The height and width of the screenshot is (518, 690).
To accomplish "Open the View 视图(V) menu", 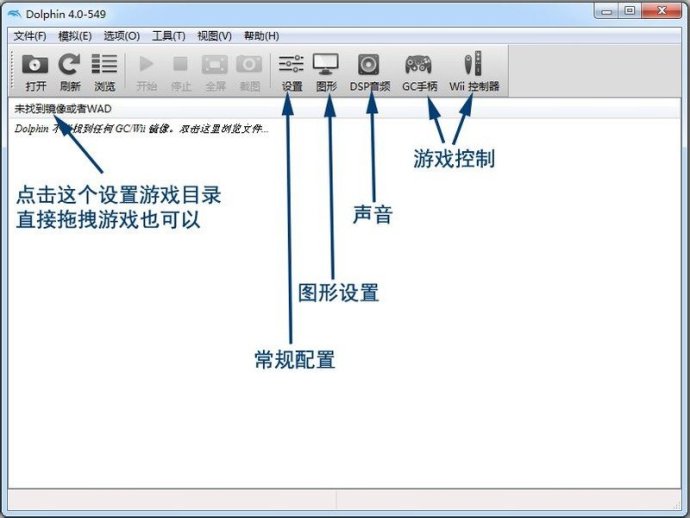I will pos(214,36).
